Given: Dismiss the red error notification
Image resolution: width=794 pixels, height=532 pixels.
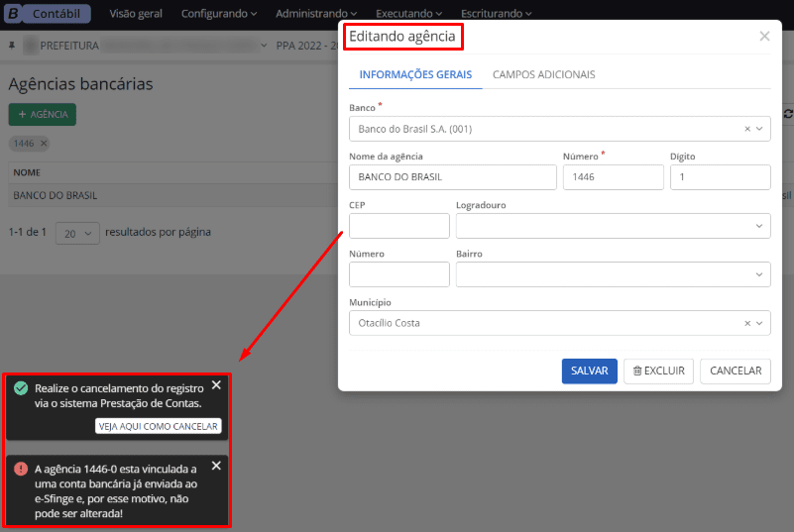Looking at the screenshot, I should 216,466.
